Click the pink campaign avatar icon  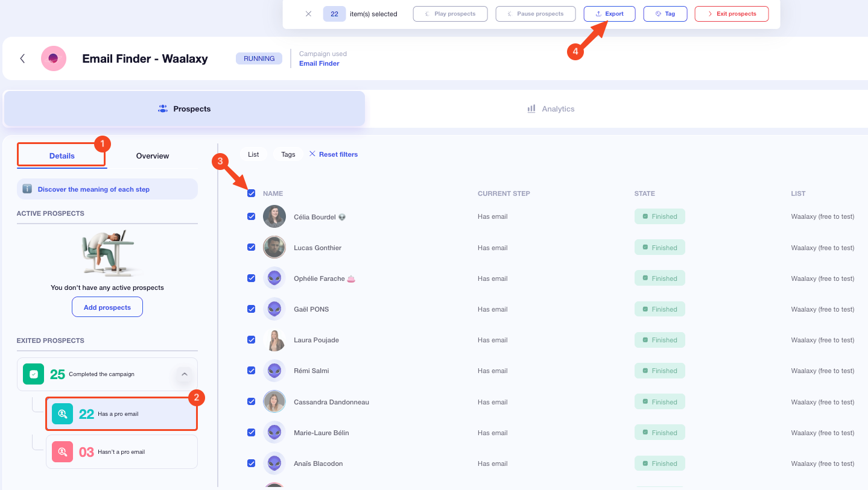[x=53, y=58]
